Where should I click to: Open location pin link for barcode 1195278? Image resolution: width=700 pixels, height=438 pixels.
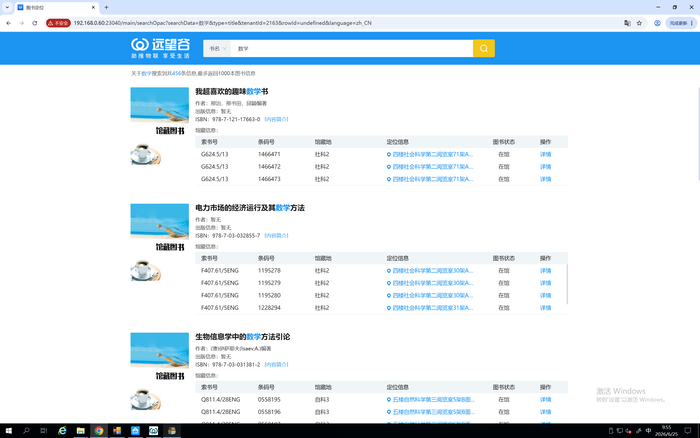[x=429, y=271]
